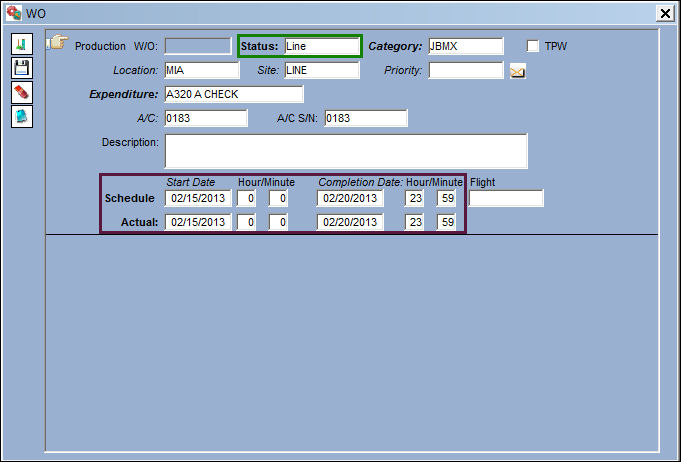Click the Site field showing LINE

[322, 70]
